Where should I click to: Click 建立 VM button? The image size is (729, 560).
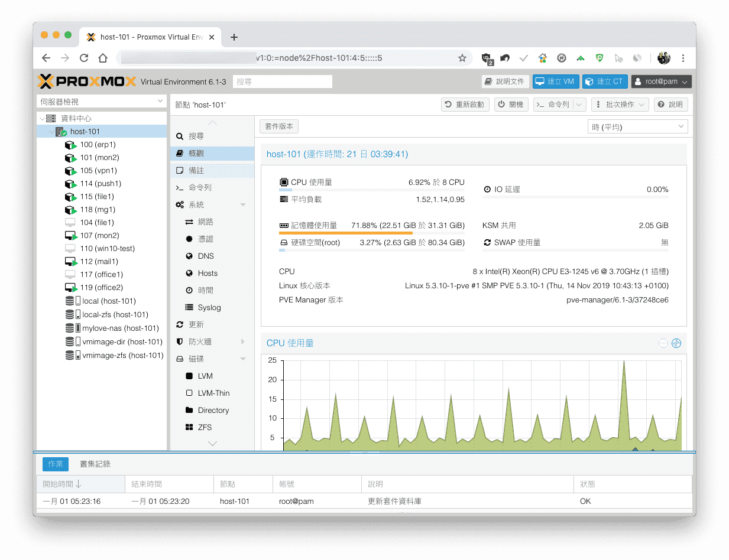click(x=556, y=82)
